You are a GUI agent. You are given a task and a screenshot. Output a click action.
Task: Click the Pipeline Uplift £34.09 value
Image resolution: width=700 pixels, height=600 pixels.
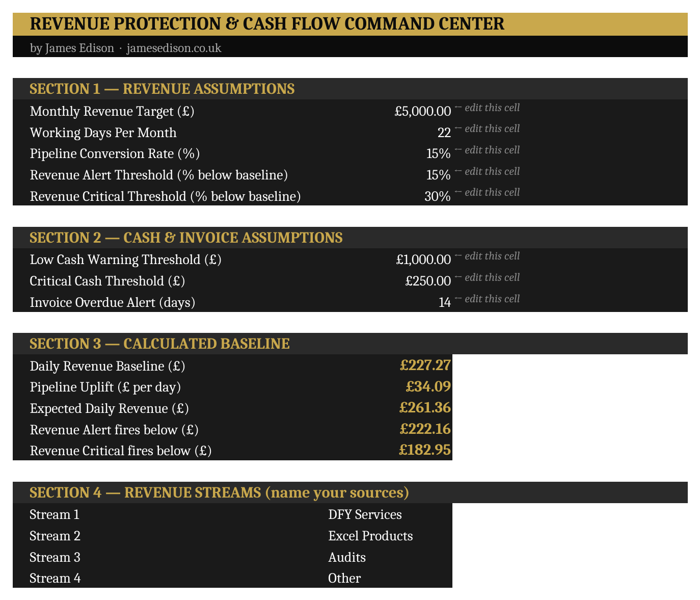coord(428,387)
